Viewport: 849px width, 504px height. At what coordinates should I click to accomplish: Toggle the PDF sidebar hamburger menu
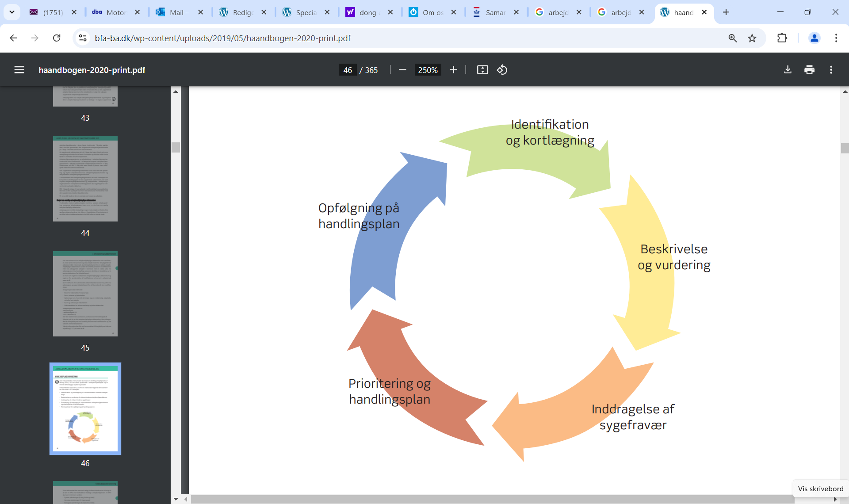[19, 70]
